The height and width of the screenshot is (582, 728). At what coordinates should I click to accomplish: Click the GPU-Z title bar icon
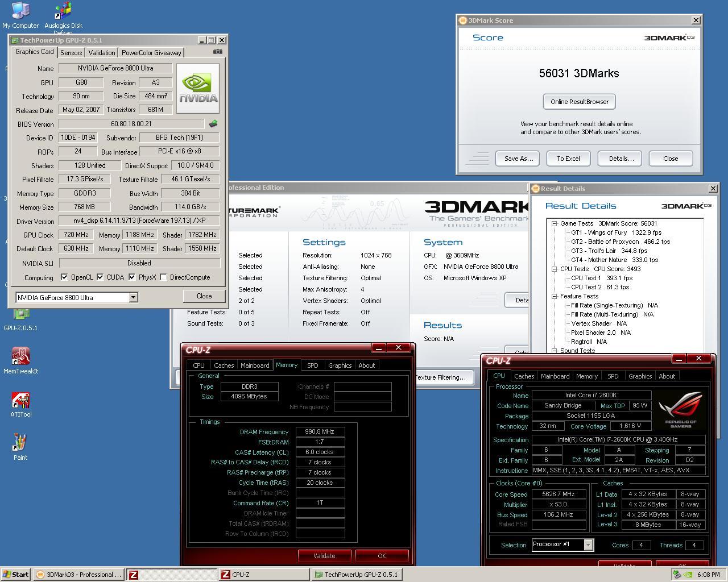coord(15,40)
